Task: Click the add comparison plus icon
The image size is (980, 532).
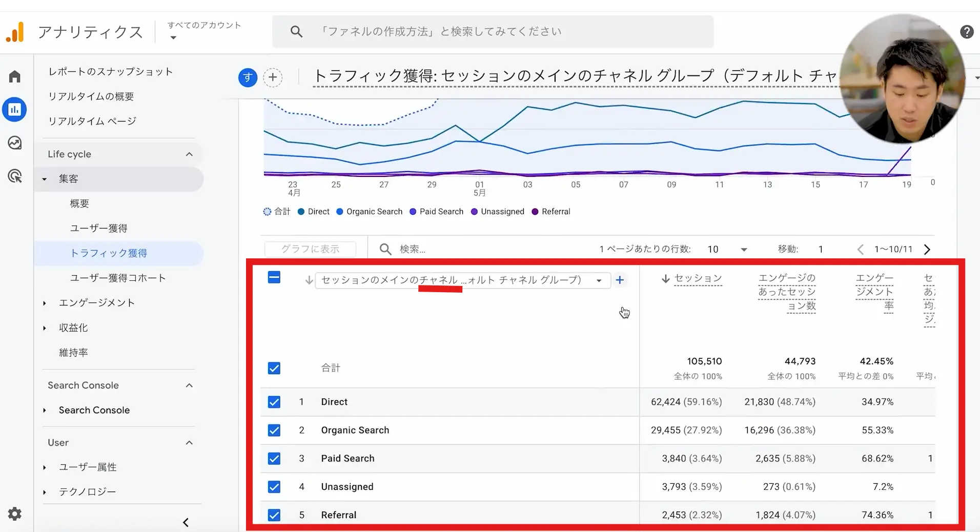Action: coord(273,77)
